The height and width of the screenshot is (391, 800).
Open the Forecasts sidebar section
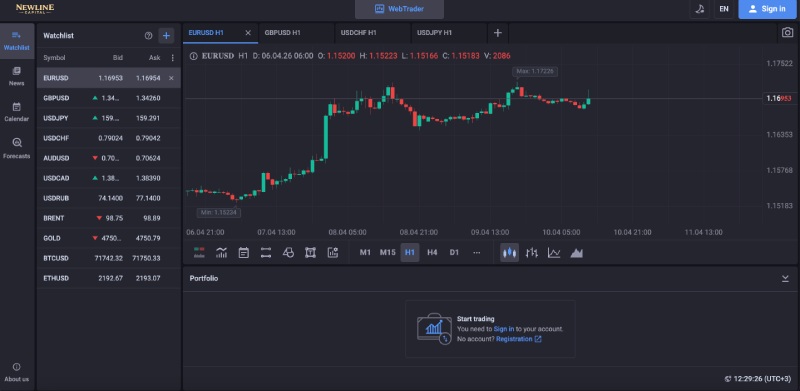[x=16, y=149]
